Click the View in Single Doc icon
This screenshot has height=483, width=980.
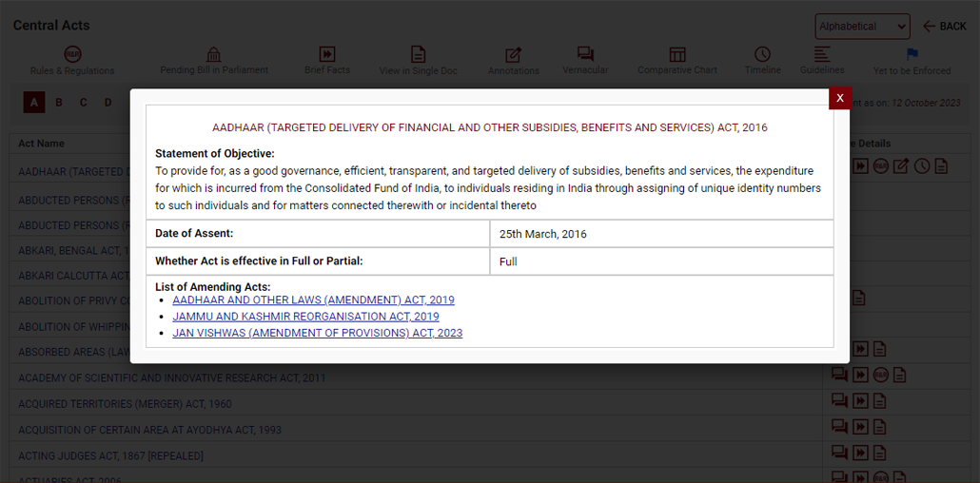point(418,54)
